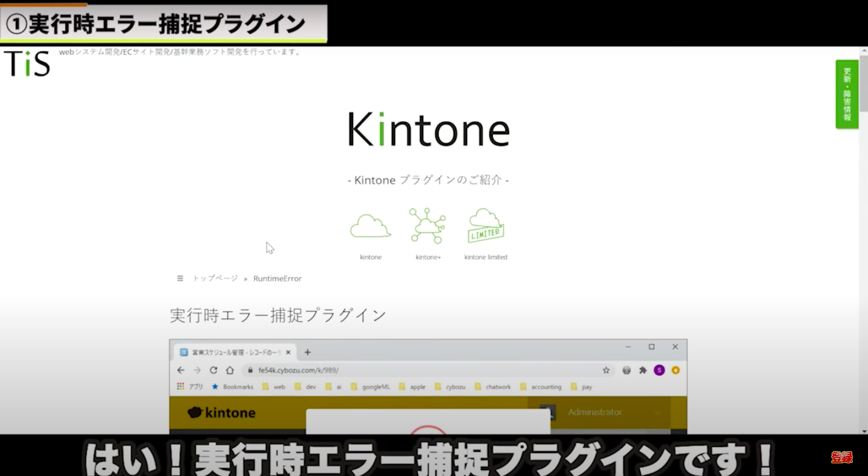Click the bookmark star in embedded address bar
Screen dimensions: 868x476
coord(606,370)
